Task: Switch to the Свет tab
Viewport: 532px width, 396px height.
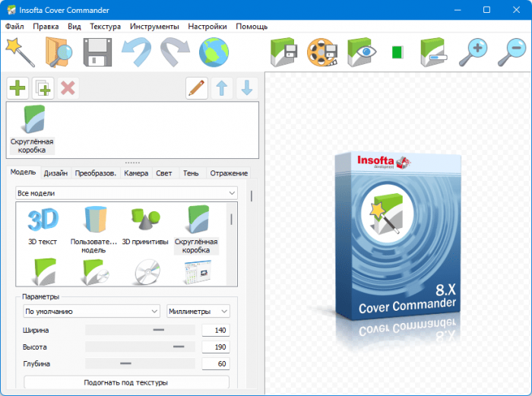Action: [x=164, y=173]
